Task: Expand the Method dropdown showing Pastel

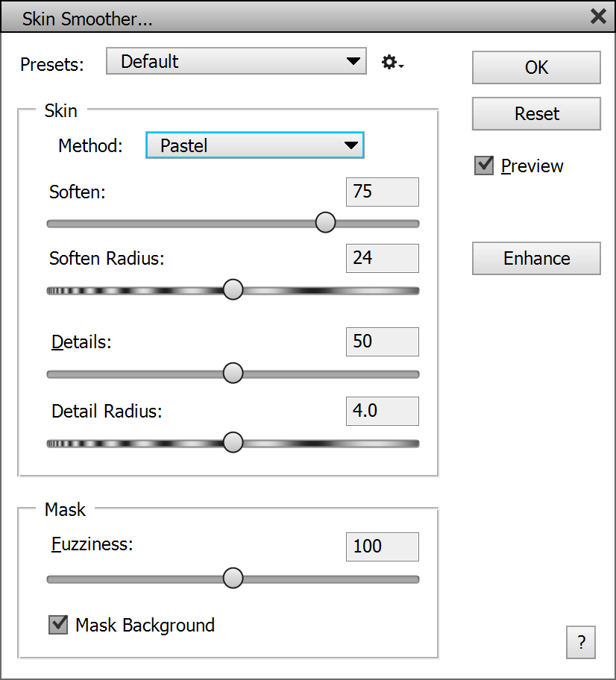Action: (254, 145)
